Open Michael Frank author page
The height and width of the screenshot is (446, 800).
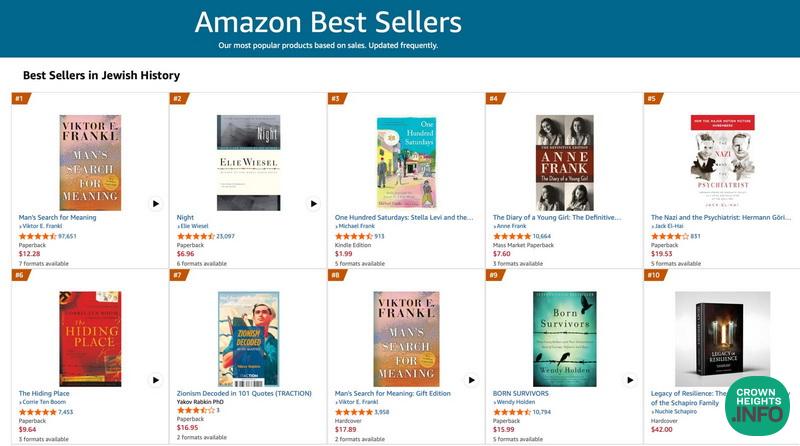tap(358, 227)
